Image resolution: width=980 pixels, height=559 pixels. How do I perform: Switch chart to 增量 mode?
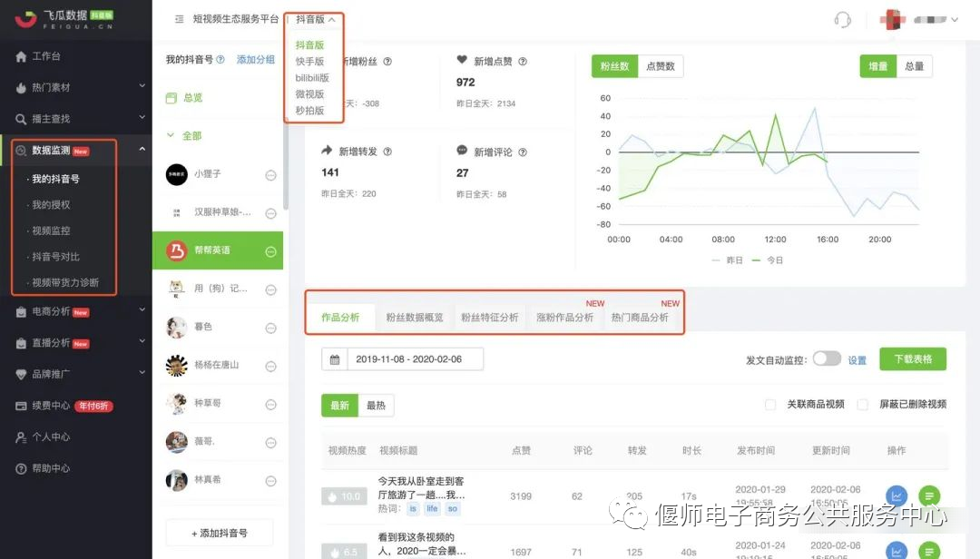[878, 66]
